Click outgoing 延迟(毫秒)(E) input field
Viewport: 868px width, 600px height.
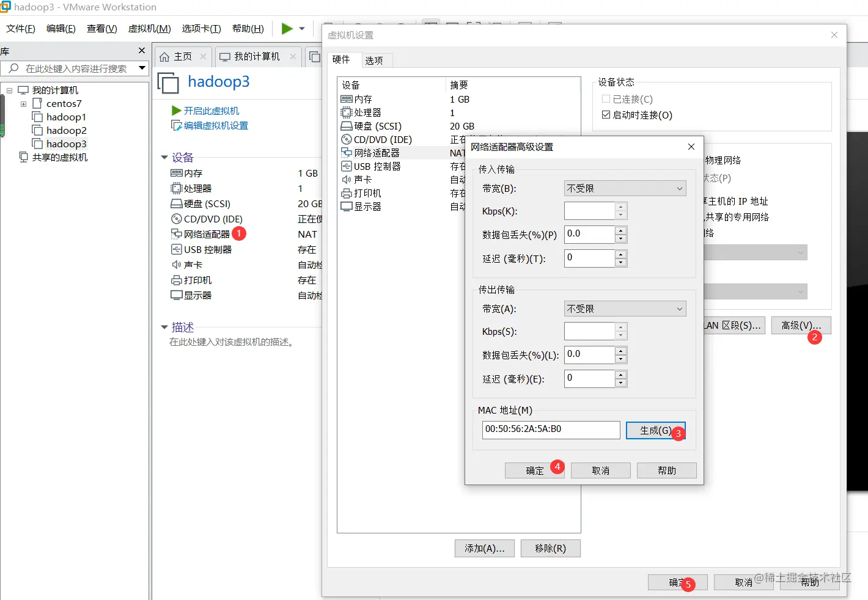[589, 378]
